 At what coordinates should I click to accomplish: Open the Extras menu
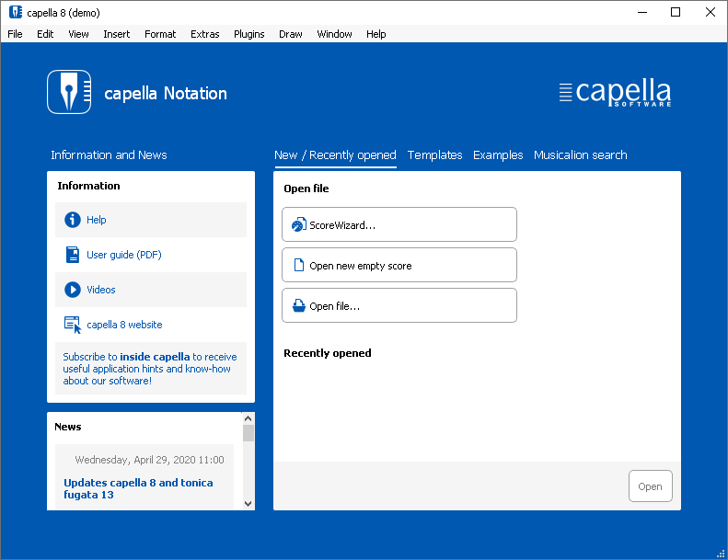tap(205, 34)
